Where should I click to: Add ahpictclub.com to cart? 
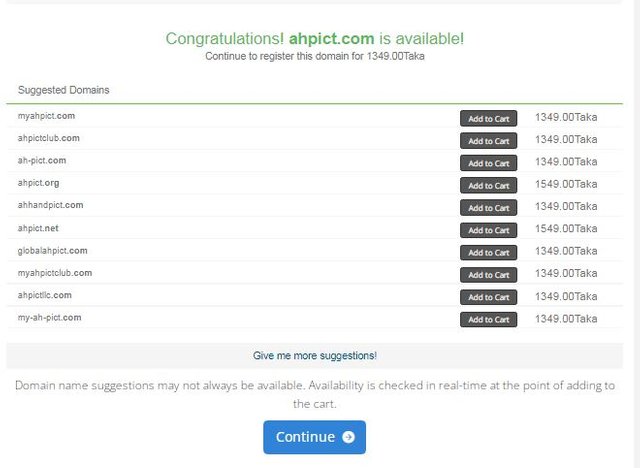click(x=489, y=141)
